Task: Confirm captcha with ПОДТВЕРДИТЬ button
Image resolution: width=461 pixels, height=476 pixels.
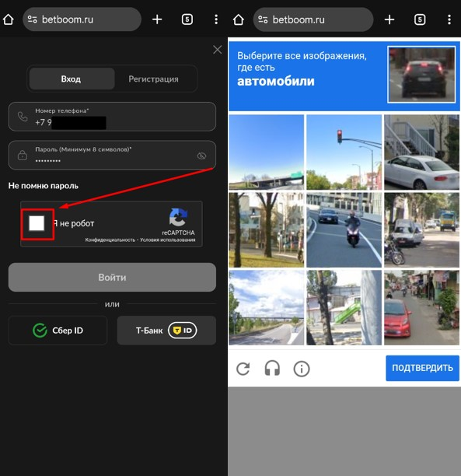Action: 422,368
